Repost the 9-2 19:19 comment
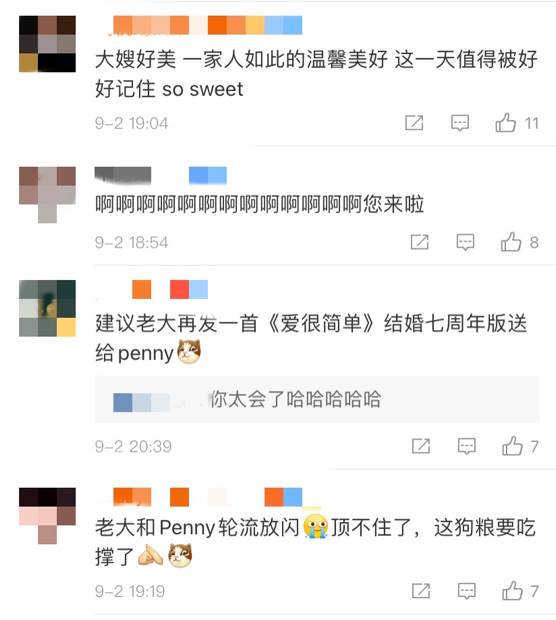Screen dimensions: 556x620 pyautogui.click(x=421, y=591)
